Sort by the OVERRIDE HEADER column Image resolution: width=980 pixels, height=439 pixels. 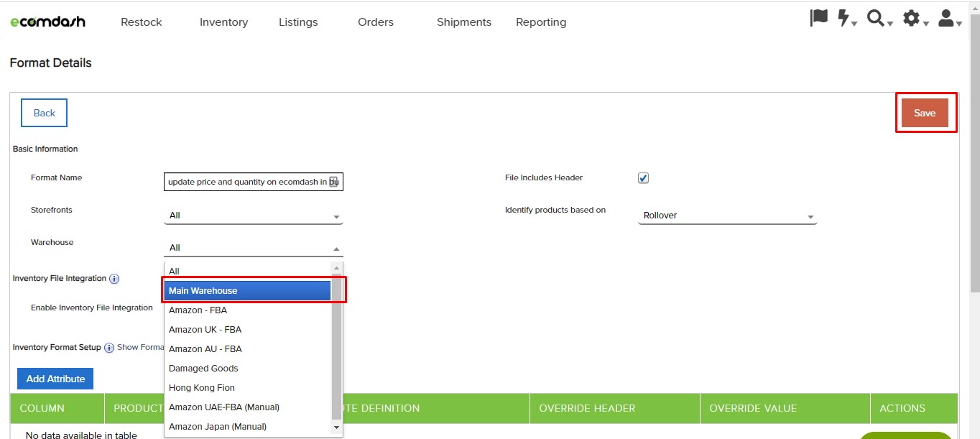615,408
